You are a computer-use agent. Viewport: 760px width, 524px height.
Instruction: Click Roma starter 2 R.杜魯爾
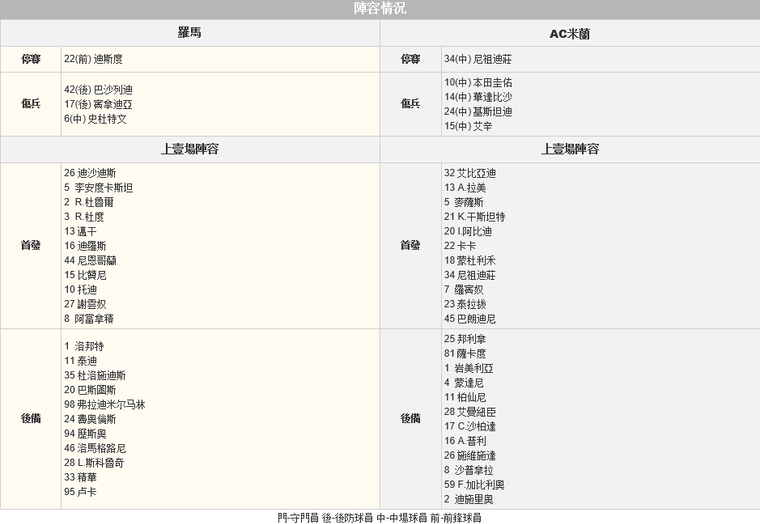coord(88,202)
